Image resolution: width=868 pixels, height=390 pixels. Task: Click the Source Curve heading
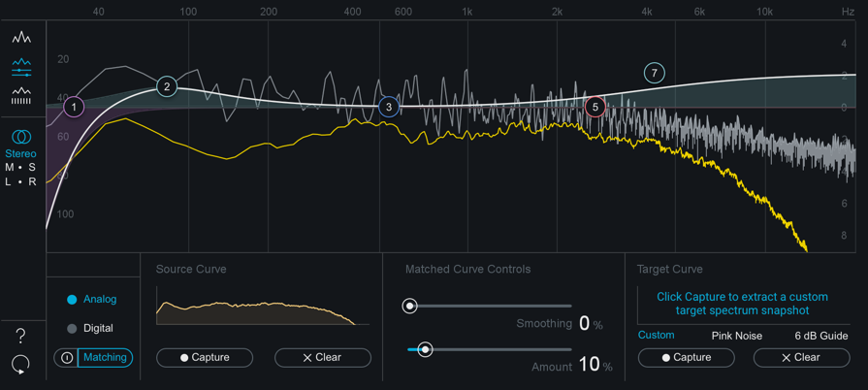pyautogui.click(x=191, y=270)
